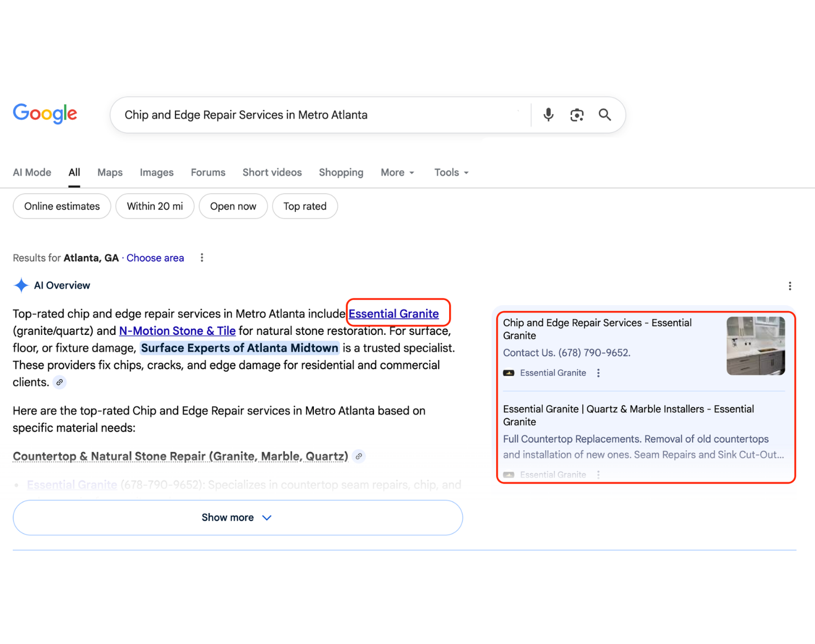Click the Choose area link
Screen dimensions: 815x644
pos(155,258)
